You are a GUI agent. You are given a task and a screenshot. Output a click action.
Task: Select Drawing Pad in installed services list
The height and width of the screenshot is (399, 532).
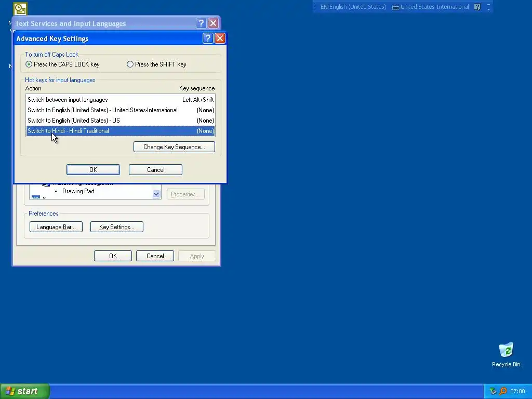78,191
